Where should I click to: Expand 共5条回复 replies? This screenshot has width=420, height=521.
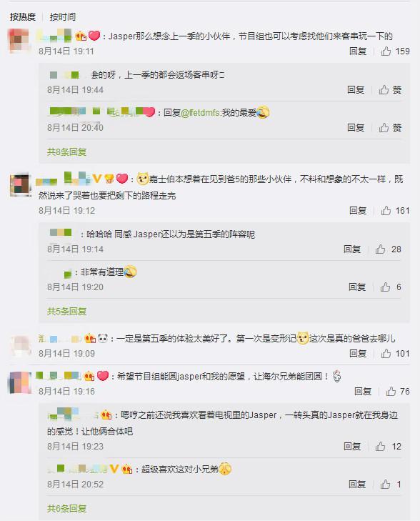[x=66, y=312]
